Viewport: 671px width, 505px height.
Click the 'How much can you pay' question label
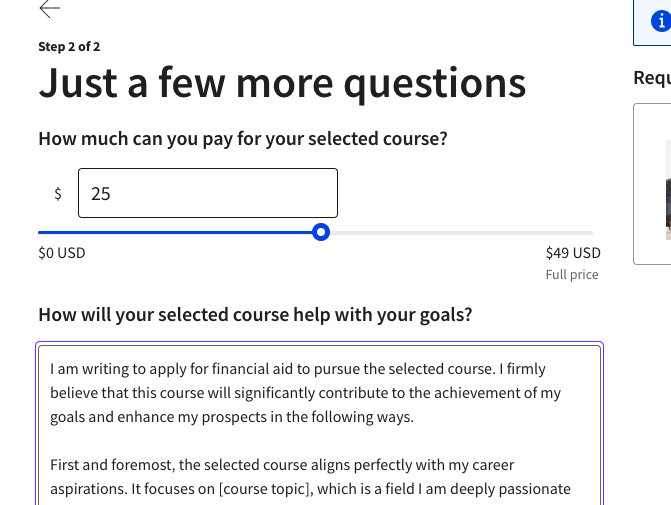pos(243,139)
